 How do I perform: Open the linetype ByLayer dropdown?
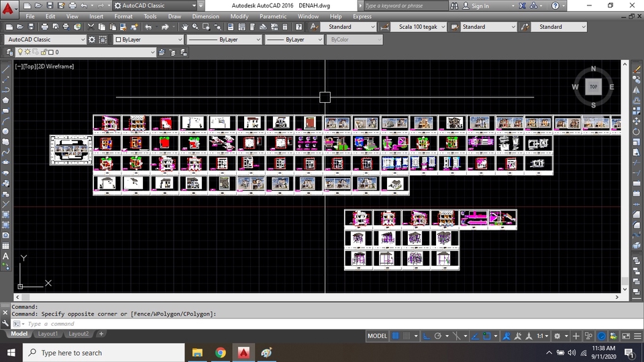[224, 40]
